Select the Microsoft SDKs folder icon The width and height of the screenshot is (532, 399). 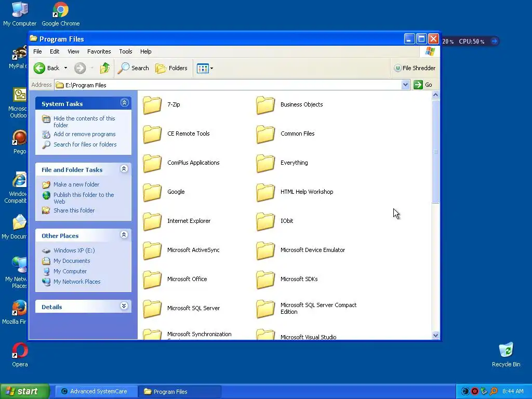265,280
